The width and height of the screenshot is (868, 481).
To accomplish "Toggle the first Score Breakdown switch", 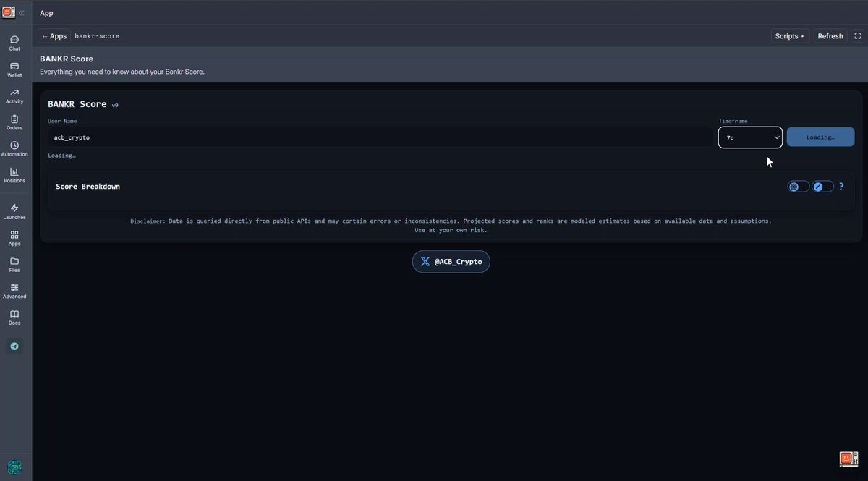I will coord(799,187).
